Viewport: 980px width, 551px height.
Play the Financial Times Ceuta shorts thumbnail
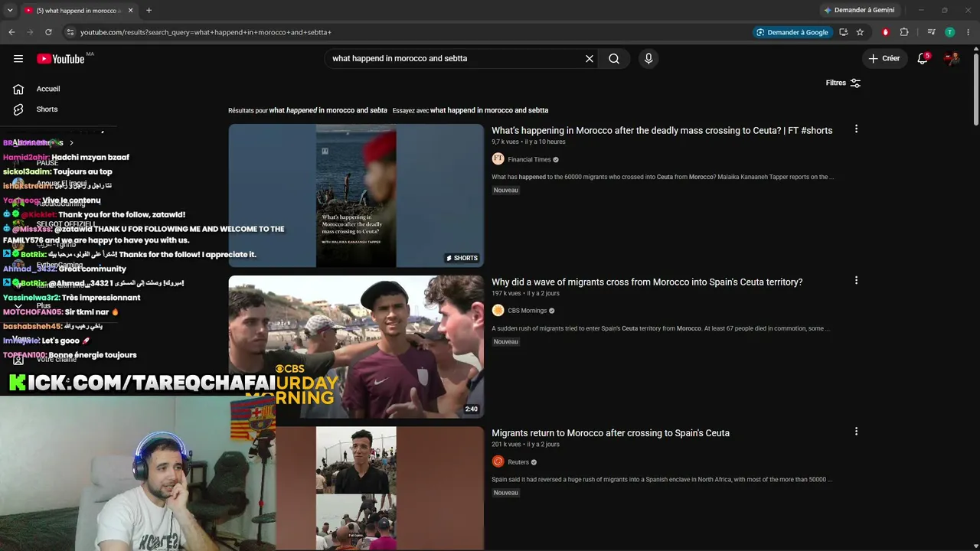pyautogui.click(x=356, y=196)
